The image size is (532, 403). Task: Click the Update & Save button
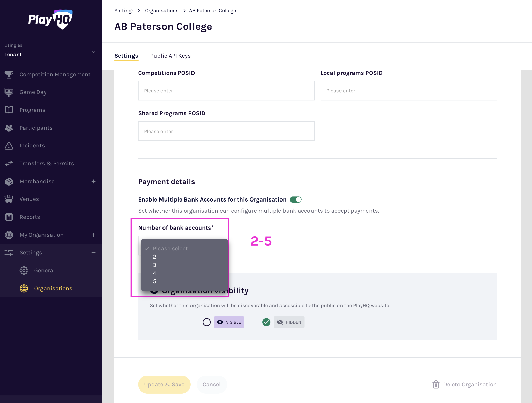(164, 384)
